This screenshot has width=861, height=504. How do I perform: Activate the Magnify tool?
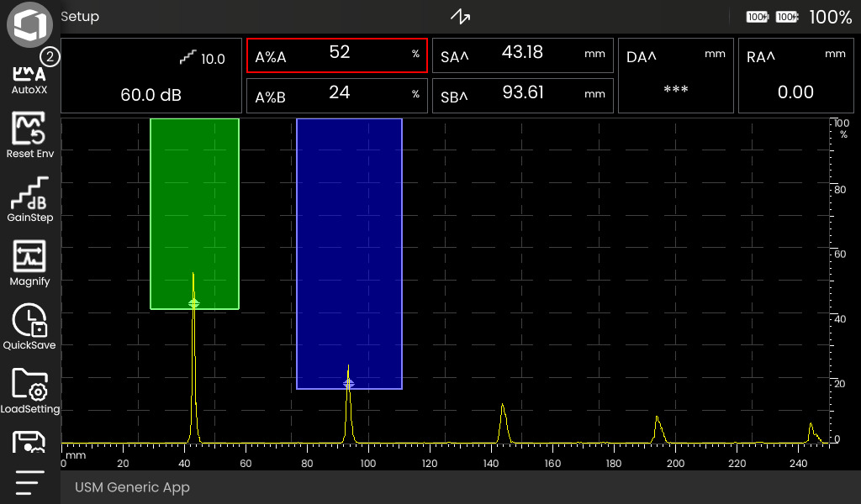tap(29, 263)
